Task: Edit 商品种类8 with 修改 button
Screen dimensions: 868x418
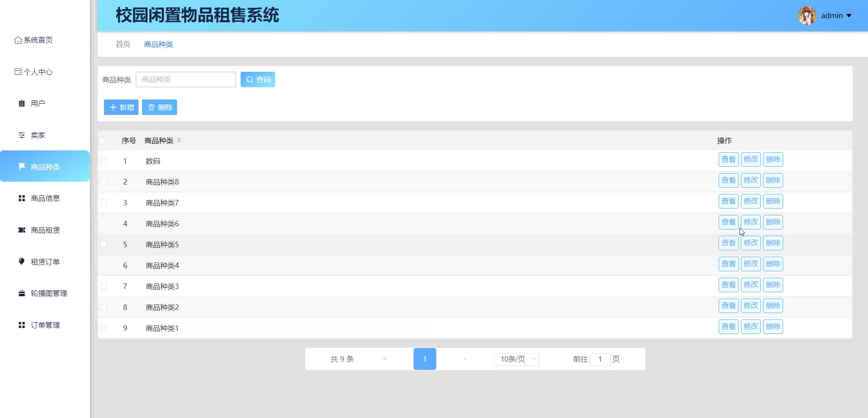Action: [x=751, y=180]
